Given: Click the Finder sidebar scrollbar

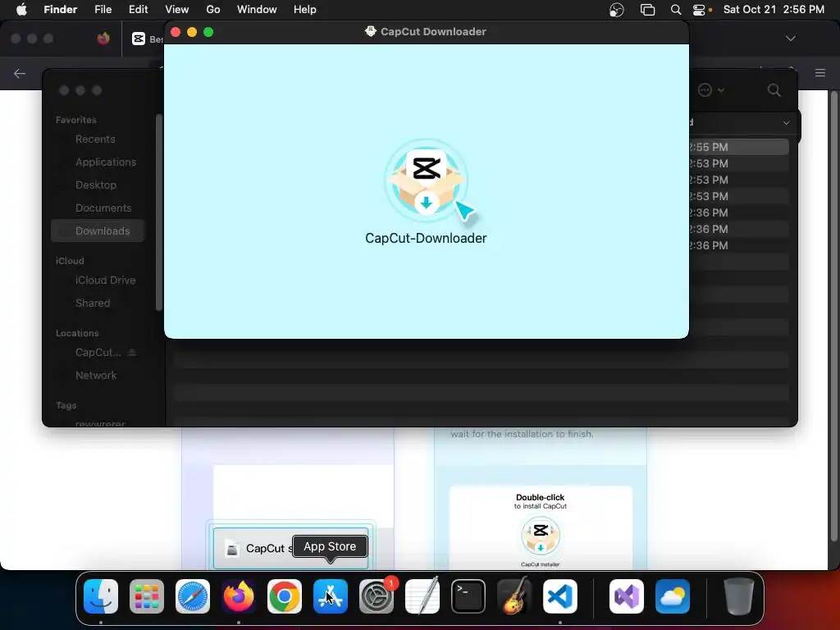Looking at the screenshot, I should pos(158,212).
